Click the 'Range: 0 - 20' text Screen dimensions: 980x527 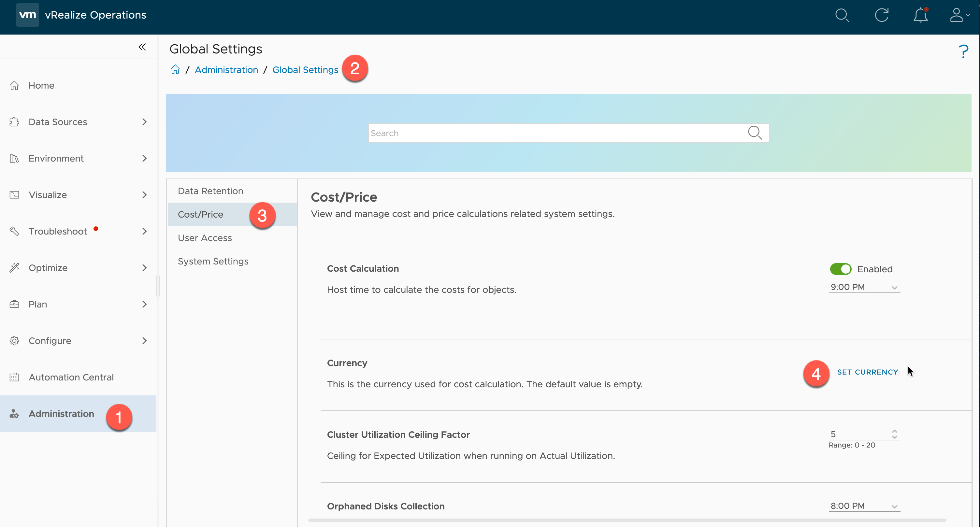click(852, 445)
